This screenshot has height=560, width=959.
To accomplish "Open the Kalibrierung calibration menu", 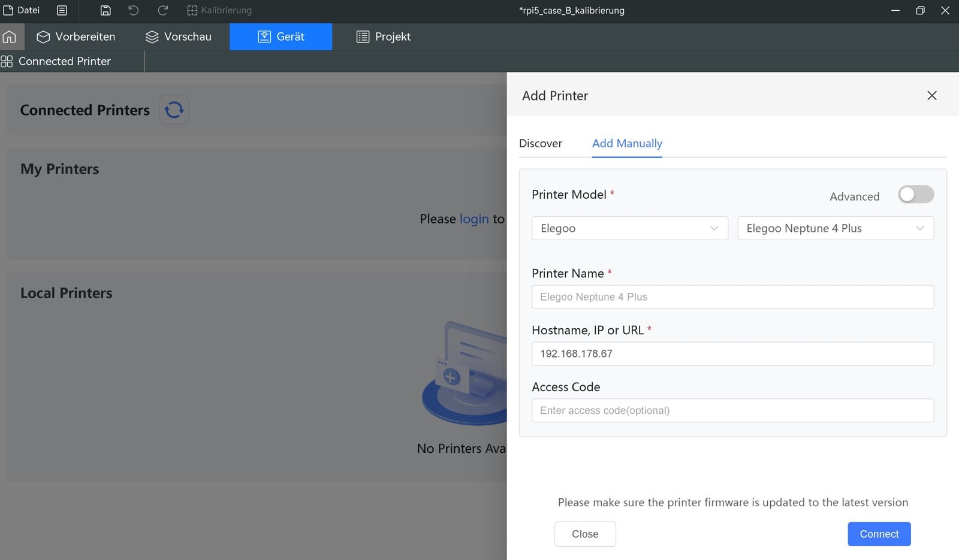I will pos(219,10).
